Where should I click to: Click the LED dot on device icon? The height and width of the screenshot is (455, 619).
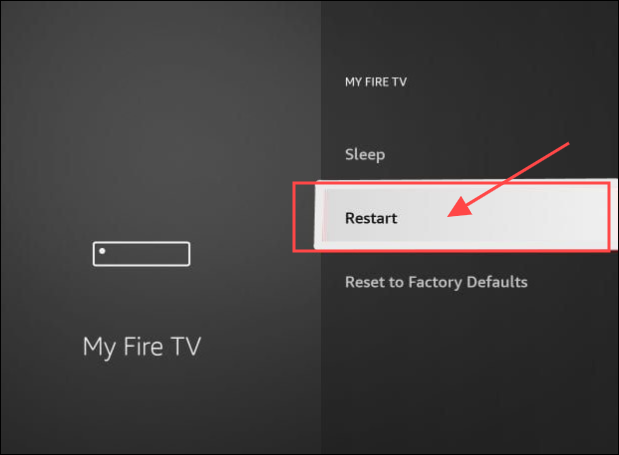102,251
